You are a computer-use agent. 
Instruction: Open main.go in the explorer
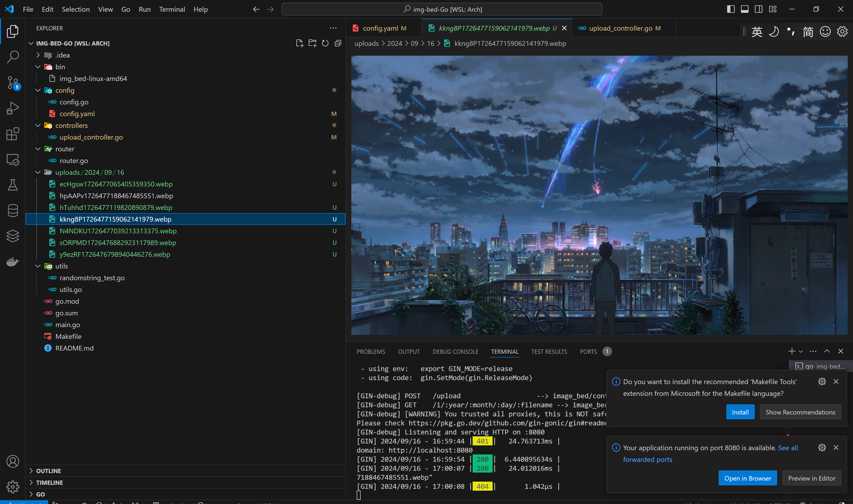click(68, 325)
